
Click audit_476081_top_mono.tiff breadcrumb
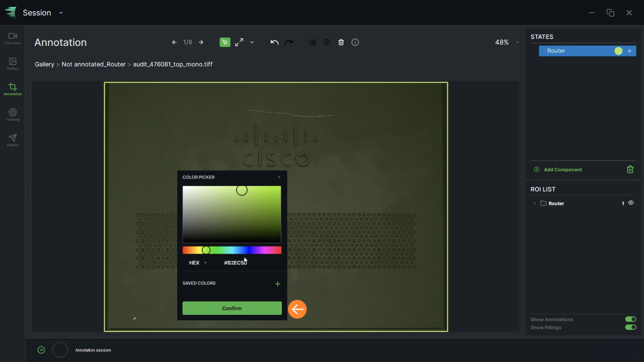[x=172, y=64]
